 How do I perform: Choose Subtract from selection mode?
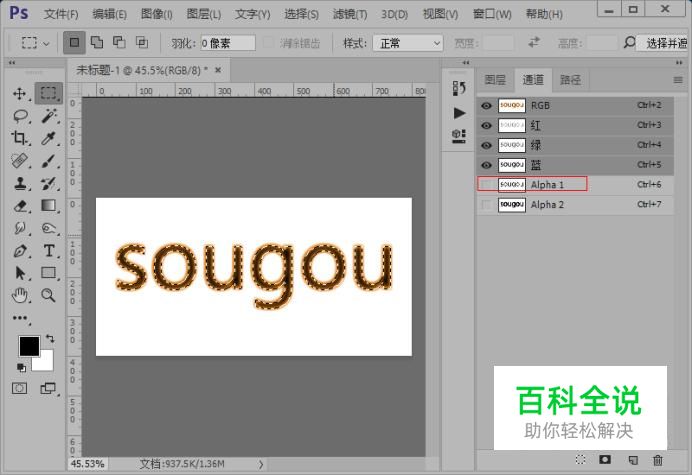coord(119,42)
